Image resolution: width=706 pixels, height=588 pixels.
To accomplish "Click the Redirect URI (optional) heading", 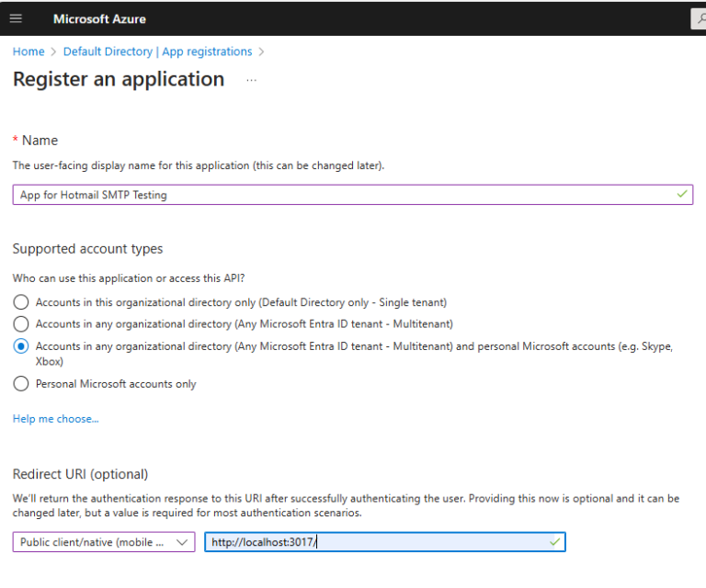I will (x=80, y=474).
